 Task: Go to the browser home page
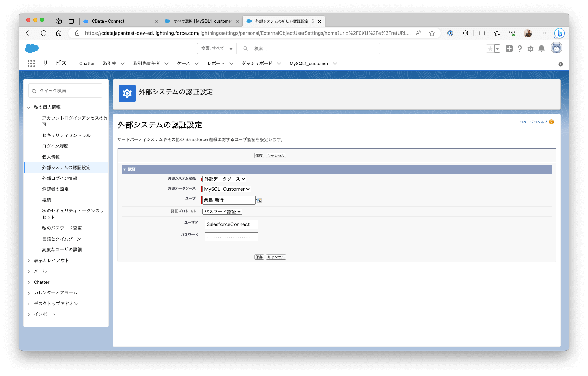click(x=59, y=33)
